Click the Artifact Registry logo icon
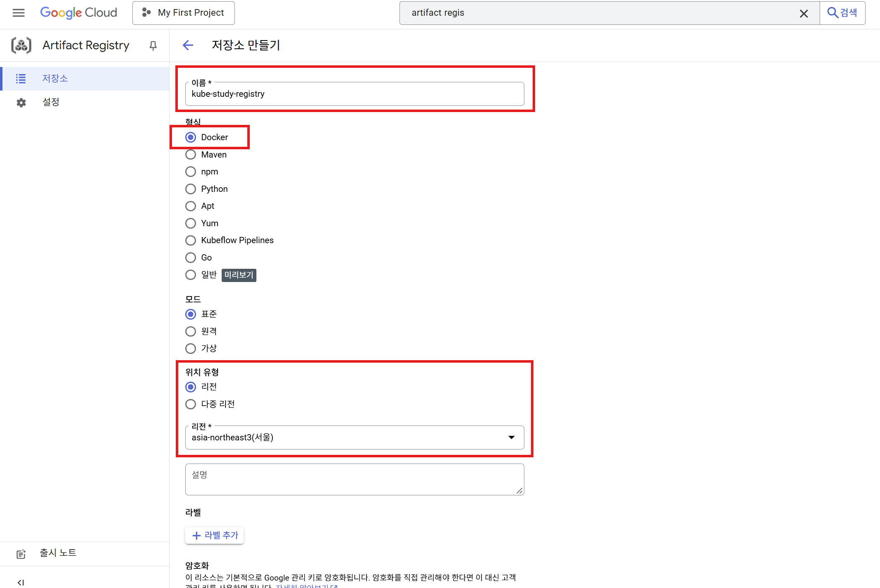The width and height of the screenshot is (880, 588). tap(21, 45)
